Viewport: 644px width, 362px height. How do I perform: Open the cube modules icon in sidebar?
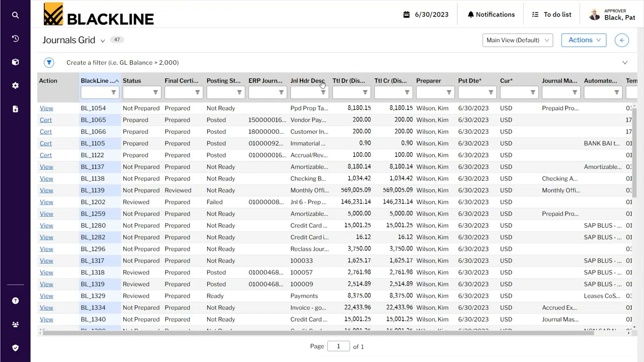pyautogui.click(x=15, y=62)
